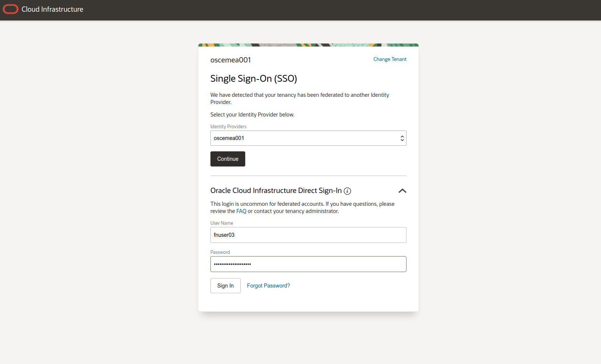Click the oscemea001 tenant name text

click(230, 60)
